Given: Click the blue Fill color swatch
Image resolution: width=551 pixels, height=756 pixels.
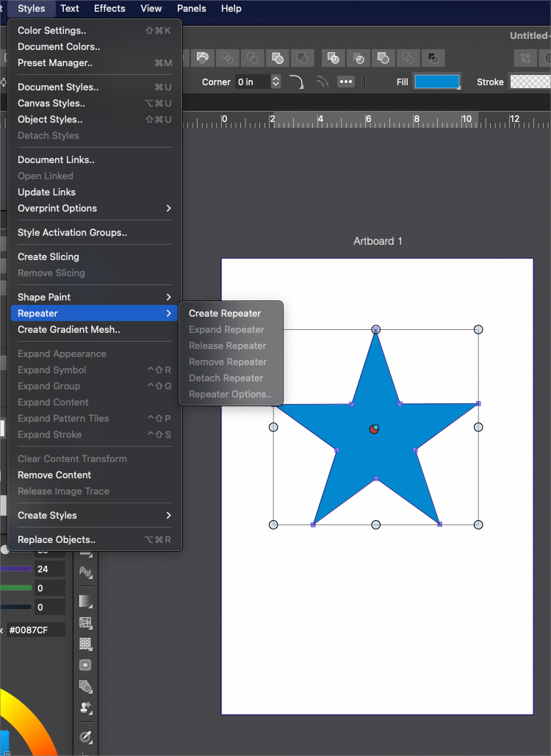Looking at the screenshot, I should click(437, 82).
